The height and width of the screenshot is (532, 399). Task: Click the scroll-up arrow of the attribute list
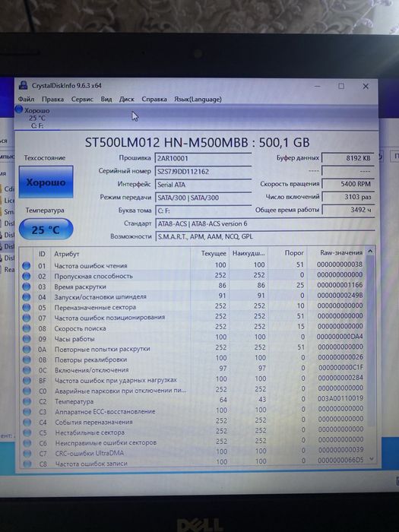point(371,252)
